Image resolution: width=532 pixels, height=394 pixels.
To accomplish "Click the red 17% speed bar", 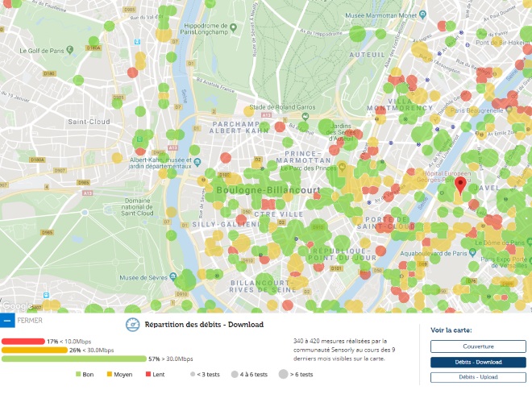I will [x=23, y=341].
